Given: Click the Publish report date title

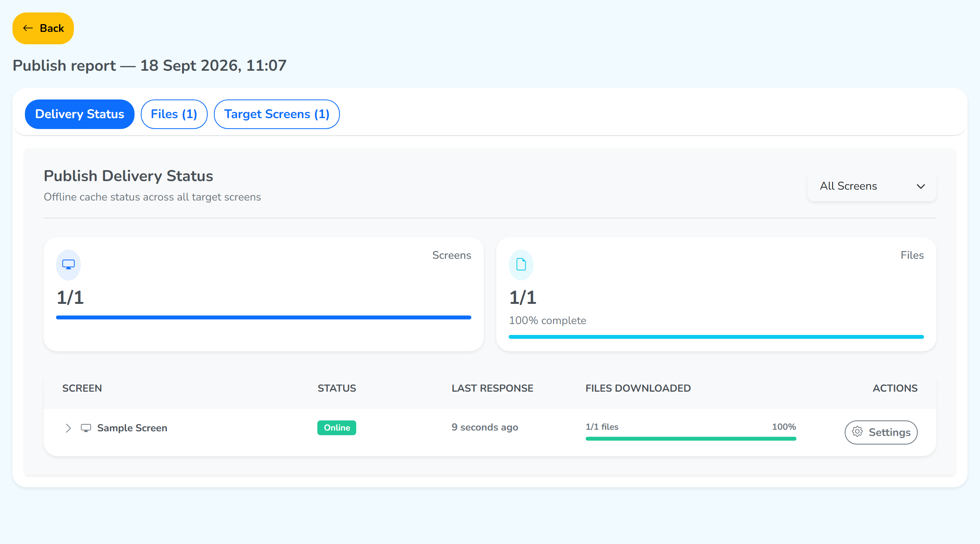Looking at the screenshot, I should (x=150, y=66).
